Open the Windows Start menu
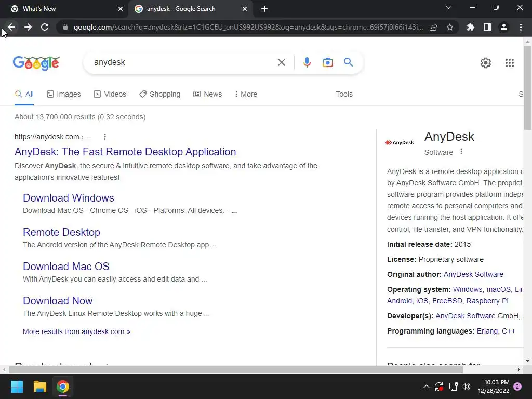The width and height of the screenshot is (532, 399). pos(17,387)
